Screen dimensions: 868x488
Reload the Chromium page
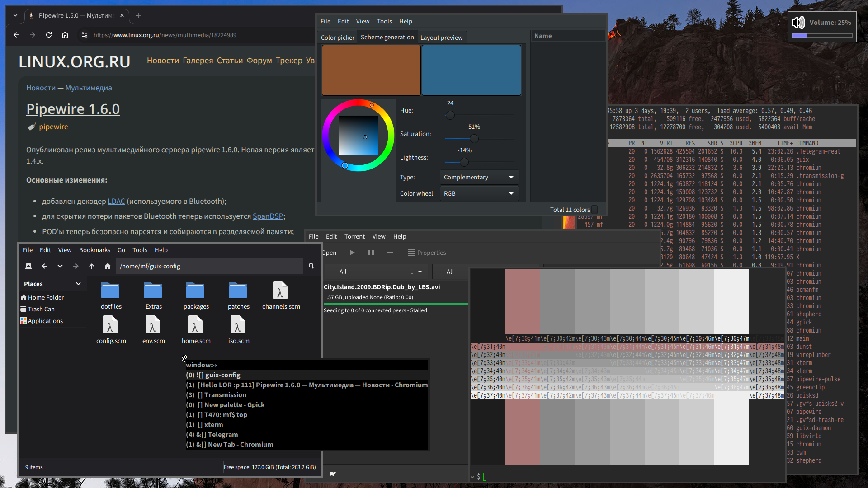pyautogui.click(x=49, y=35)
